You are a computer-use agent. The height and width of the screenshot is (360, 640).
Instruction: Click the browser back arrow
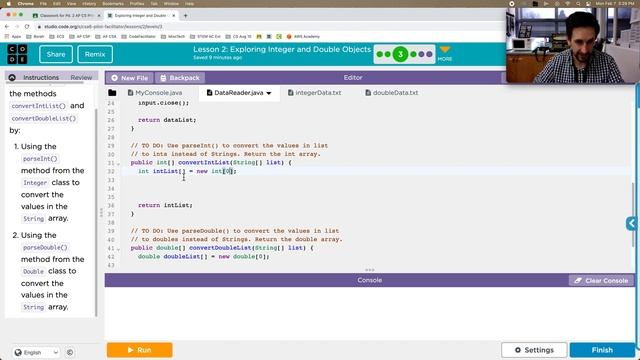7,27
